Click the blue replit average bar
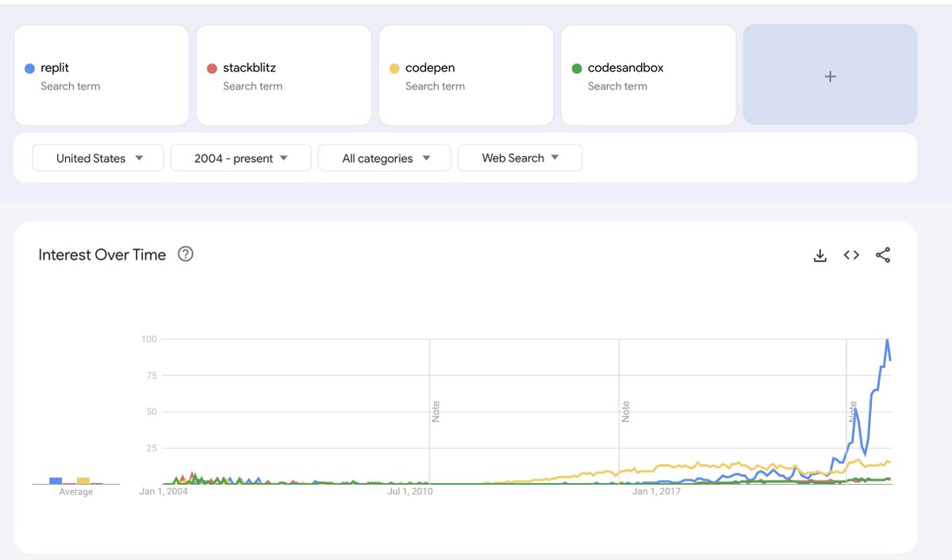Image resolution: width=952 pixels, height=560 pixels. coord(56,481)
